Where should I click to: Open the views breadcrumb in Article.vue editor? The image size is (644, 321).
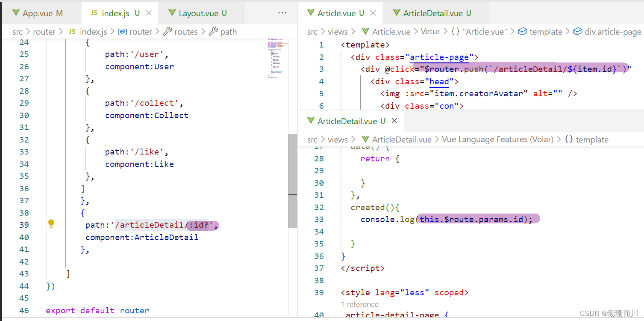[x=338, y=32]
